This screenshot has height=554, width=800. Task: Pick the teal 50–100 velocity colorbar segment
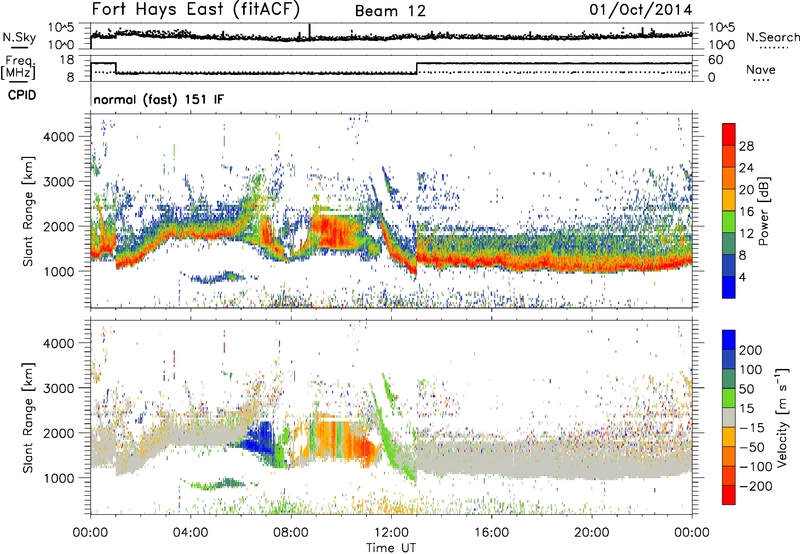point(729,379)
